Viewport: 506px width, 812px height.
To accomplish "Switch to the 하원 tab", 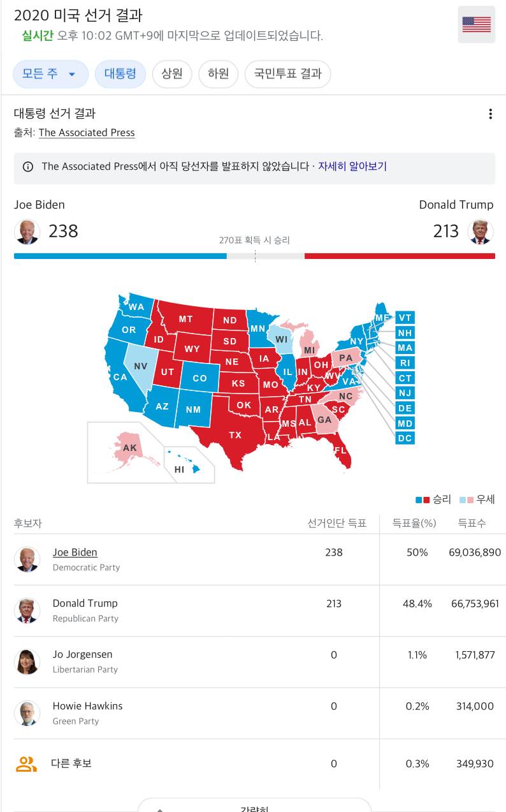I will (218, 74).
